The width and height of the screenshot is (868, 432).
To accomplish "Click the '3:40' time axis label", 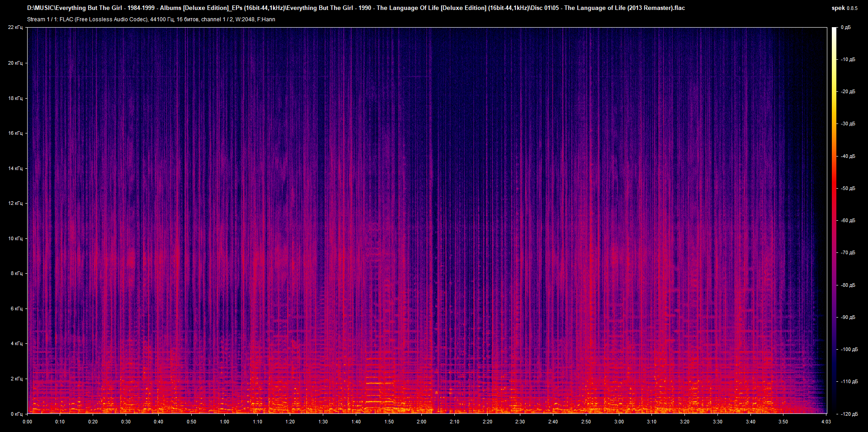I will 750,422.
